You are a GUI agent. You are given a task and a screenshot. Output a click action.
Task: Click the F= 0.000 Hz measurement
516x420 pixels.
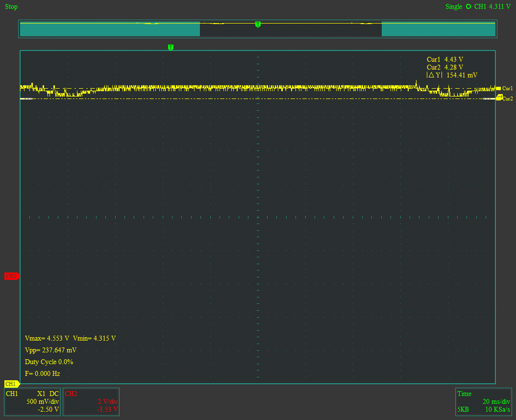pos(43,373)
